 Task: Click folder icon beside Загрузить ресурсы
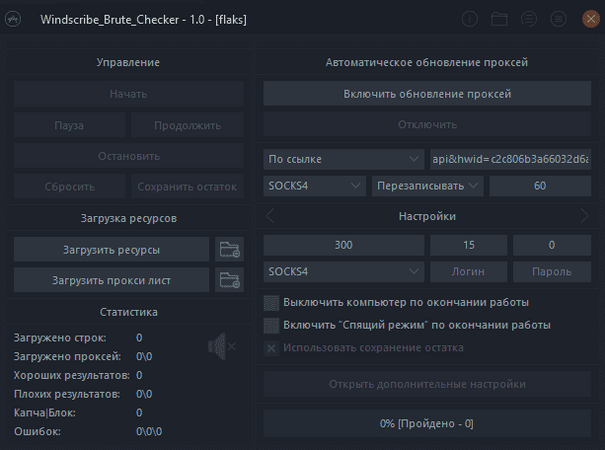point(230,249)
